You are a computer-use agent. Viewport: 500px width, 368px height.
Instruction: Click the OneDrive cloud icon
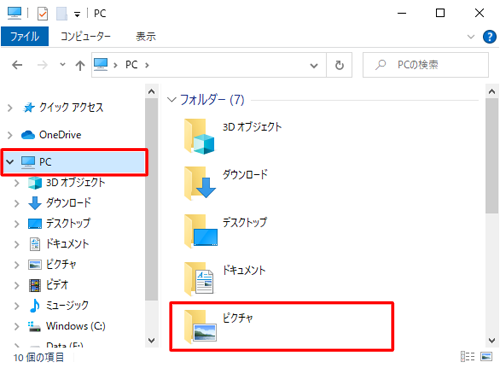click(x=28, y=135)
